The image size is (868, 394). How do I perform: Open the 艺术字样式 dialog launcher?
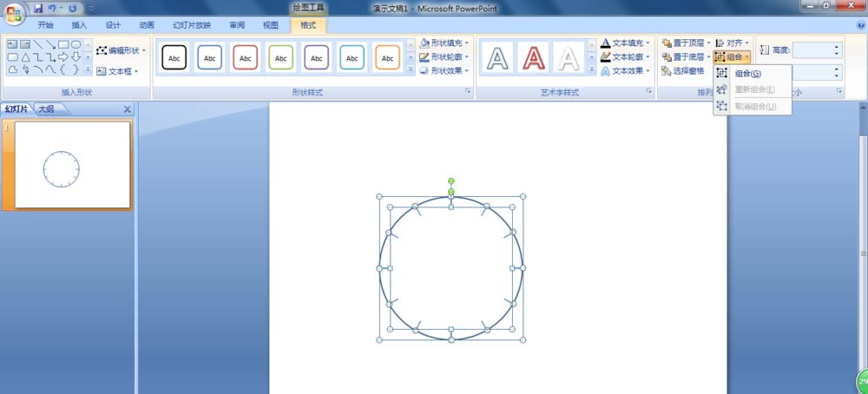point(649,91)
